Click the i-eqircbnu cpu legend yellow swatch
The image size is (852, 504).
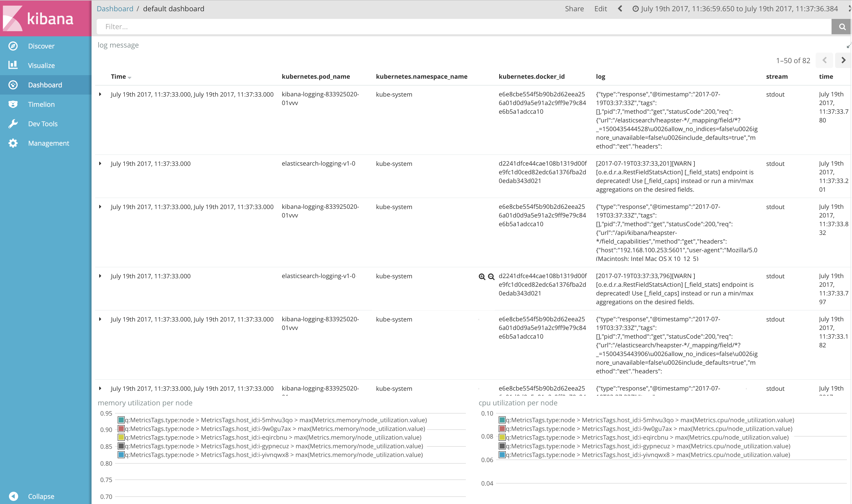[x=502, y=438]
